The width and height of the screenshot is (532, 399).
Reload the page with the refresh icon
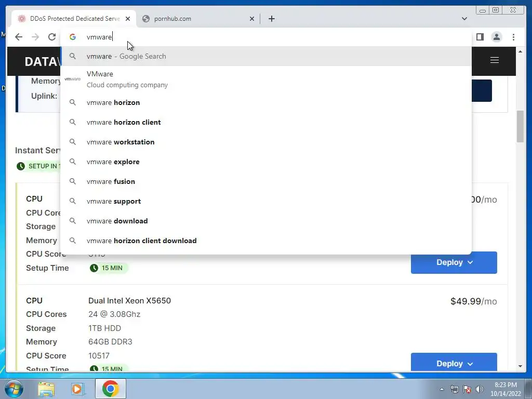(x=51, y=37)
